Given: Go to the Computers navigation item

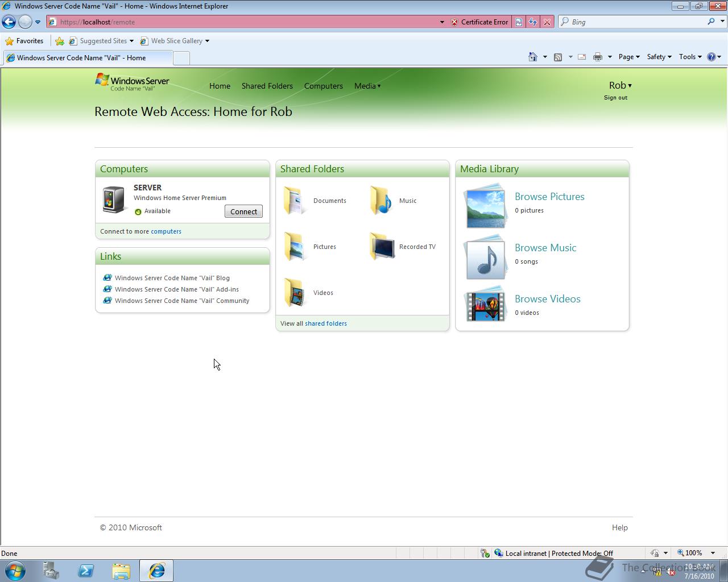Looking at the screenshot, I should click(x=324, y=86).
